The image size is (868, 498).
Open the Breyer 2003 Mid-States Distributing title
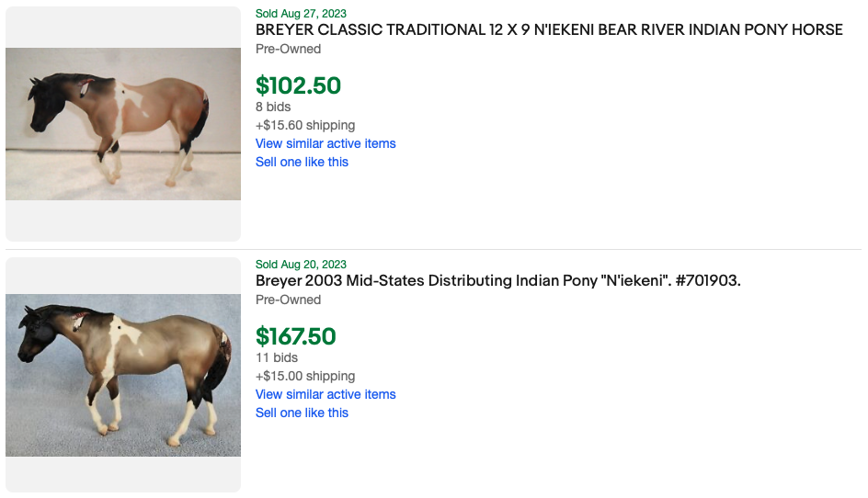pyautogui.click(x=497, y=280)
